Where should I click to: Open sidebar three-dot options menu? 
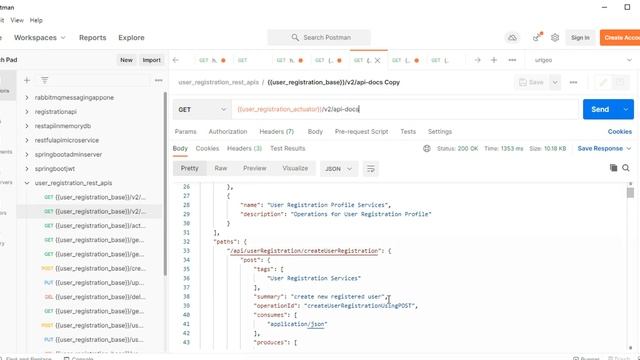coord(158,80)
